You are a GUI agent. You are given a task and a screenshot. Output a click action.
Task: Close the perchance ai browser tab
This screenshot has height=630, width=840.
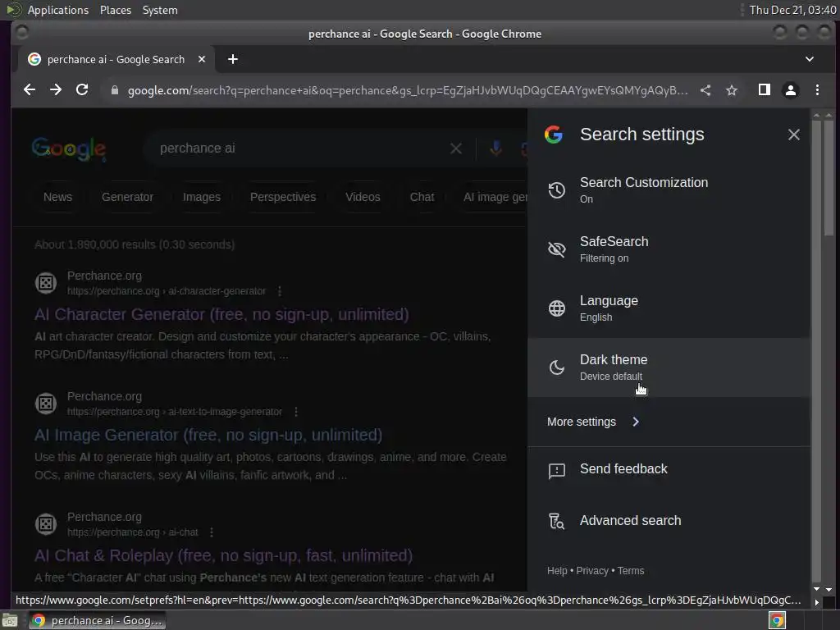202,59
